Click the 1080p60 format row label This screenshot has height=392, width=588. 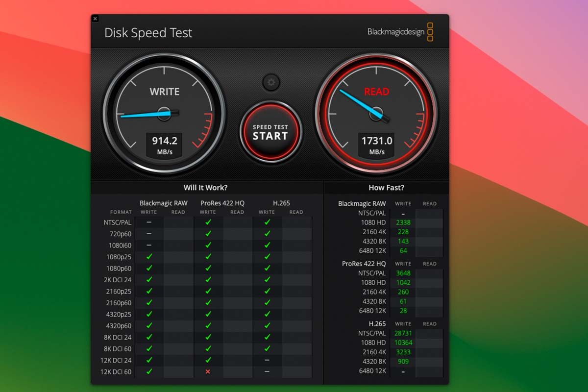click(x=119, y=269)
